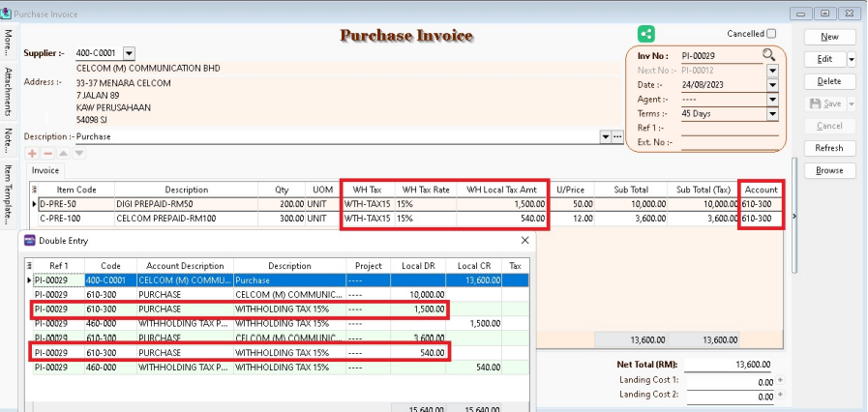Open the Date picker dropdown

tap(771, 85)
